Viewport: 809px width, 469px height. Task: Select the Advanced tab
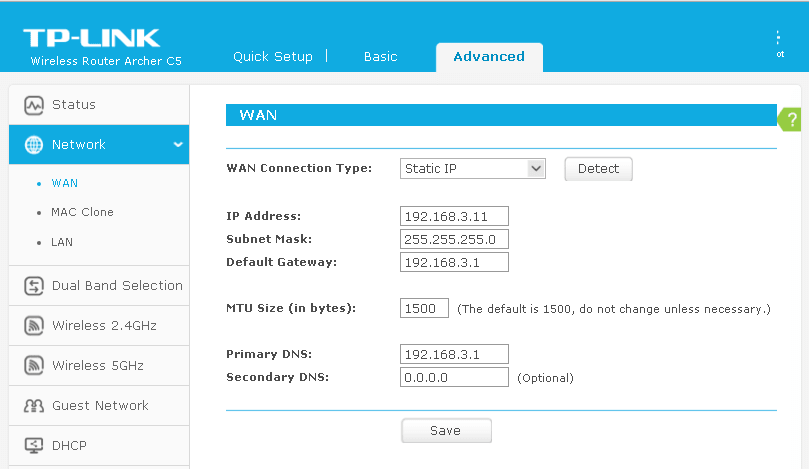pos(489,57)
